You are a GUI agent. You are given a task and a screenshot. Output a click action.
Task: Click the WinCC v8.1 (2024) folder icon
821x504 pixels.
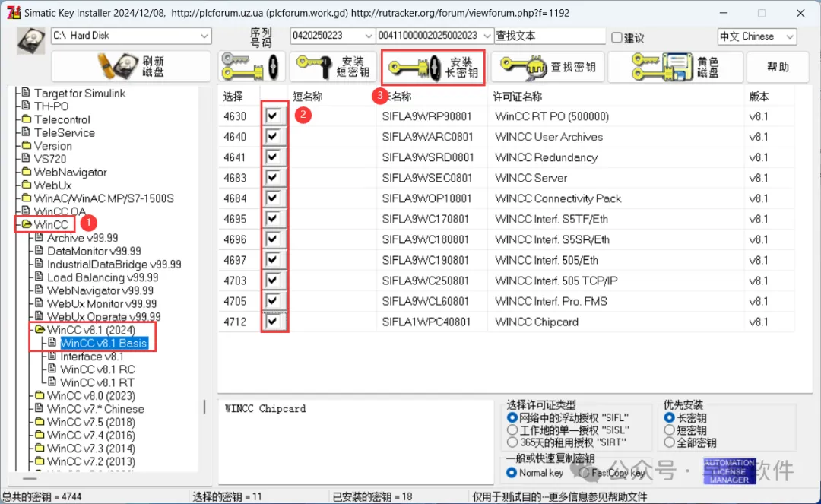point(40,330)
